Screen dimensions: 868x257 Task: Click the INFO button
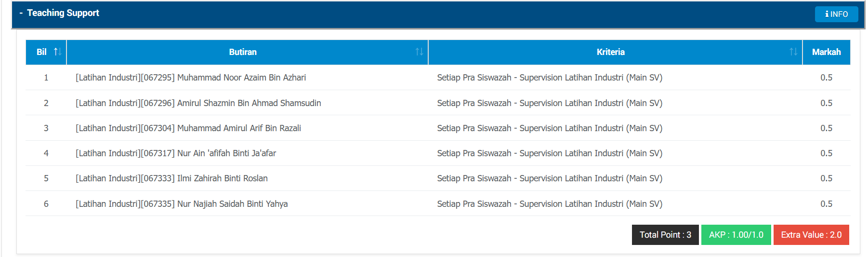click(x=836, y=14)
